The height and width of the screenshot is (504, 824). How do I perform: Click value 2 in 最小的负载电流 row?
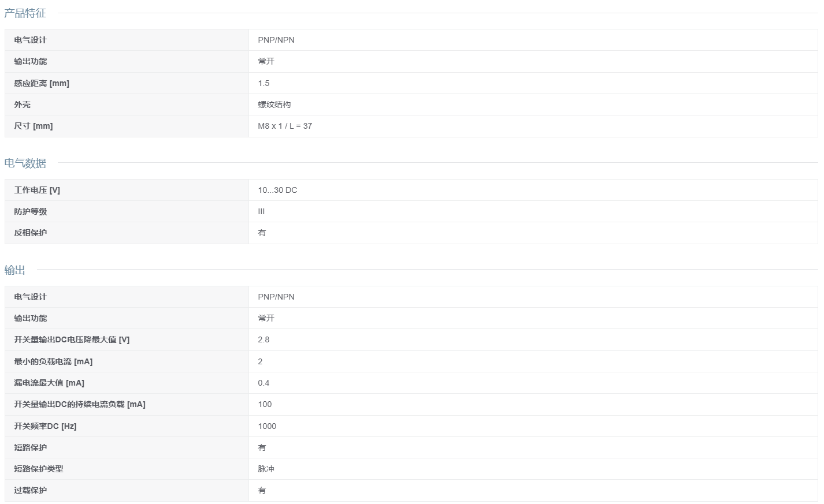260,361
